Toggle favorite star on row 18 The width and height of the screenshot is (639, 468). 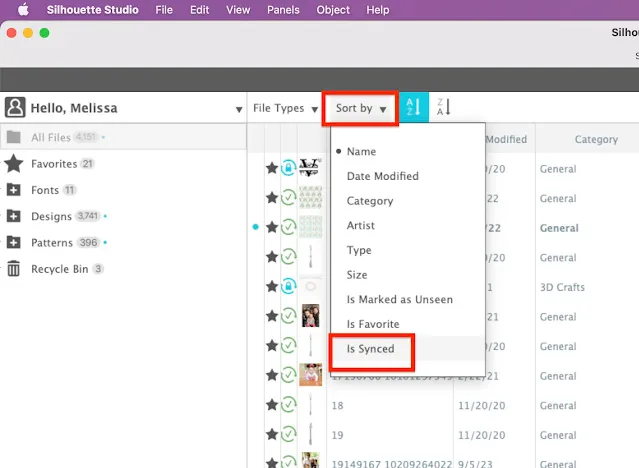272,405
